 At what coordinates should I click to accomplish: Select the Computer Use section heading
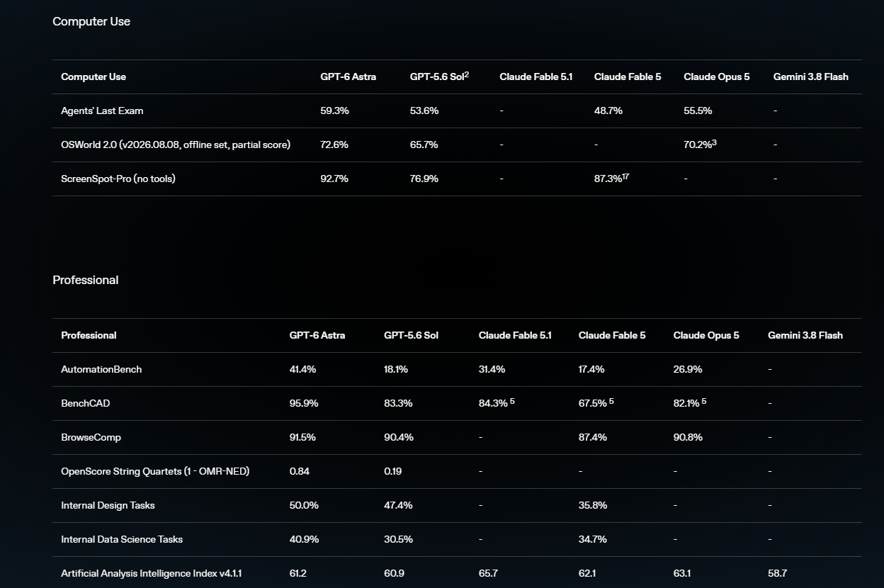pos(91,21)
